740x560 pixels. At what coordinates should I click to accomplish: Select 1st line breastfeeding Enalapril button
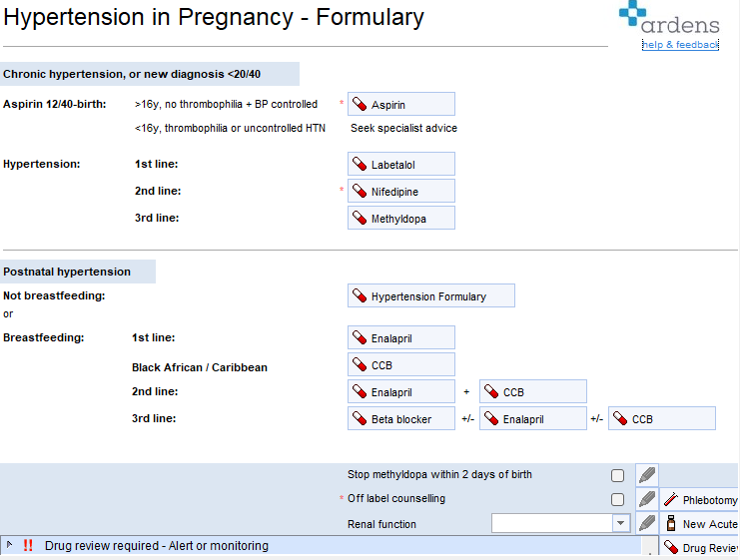(400, 337)
